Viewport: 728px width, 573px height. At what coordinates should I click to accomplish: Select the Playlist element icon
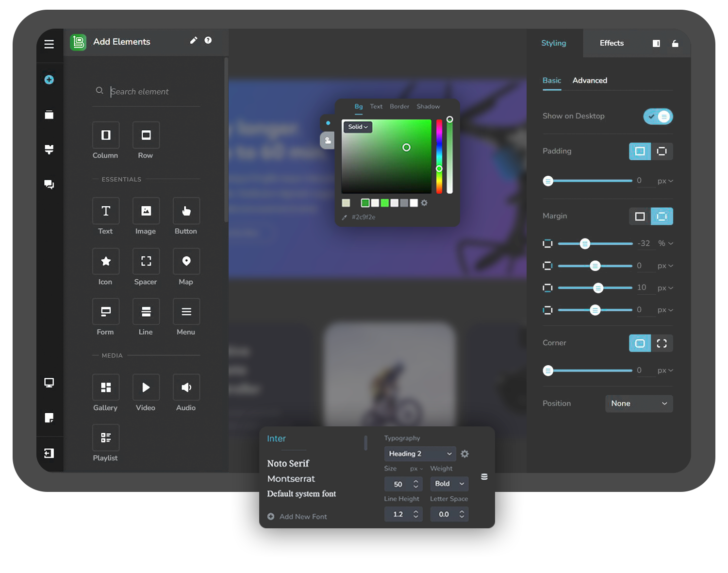(106, 438)
